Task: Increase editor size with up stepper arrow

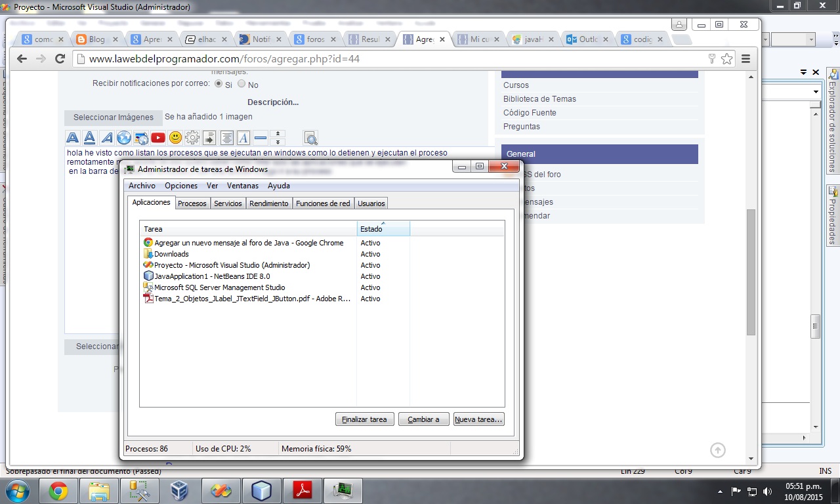Action: [x=278, y=134]
